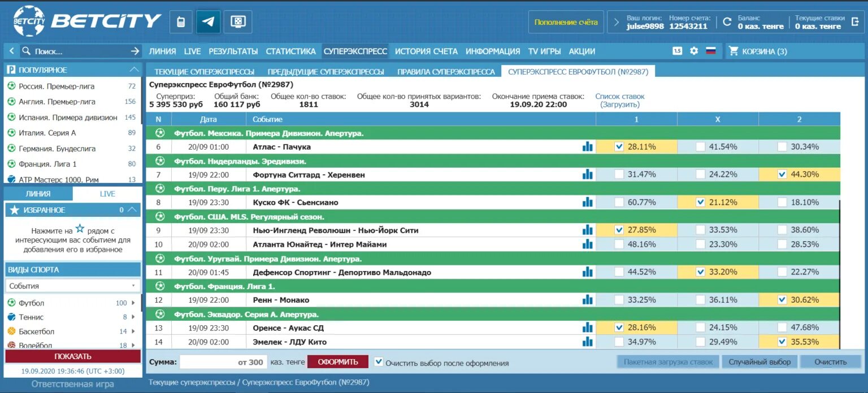Open the Список ставок download link
868x393 pixels.
tap(620, 101)
